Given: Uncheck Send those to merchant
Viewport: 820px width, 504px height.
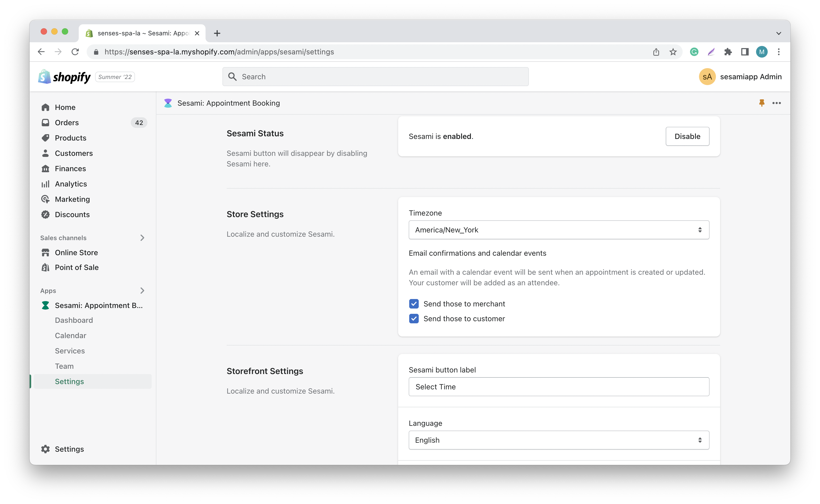Looking at the screenshot, I should [414, 304].
